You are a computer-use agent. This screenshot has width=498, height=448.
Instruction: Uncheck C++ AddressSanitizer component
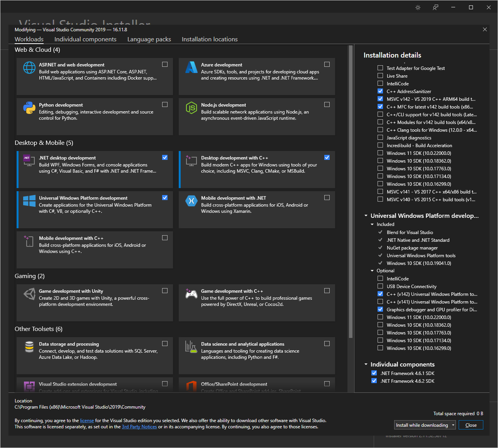click(x=380, y=91)
